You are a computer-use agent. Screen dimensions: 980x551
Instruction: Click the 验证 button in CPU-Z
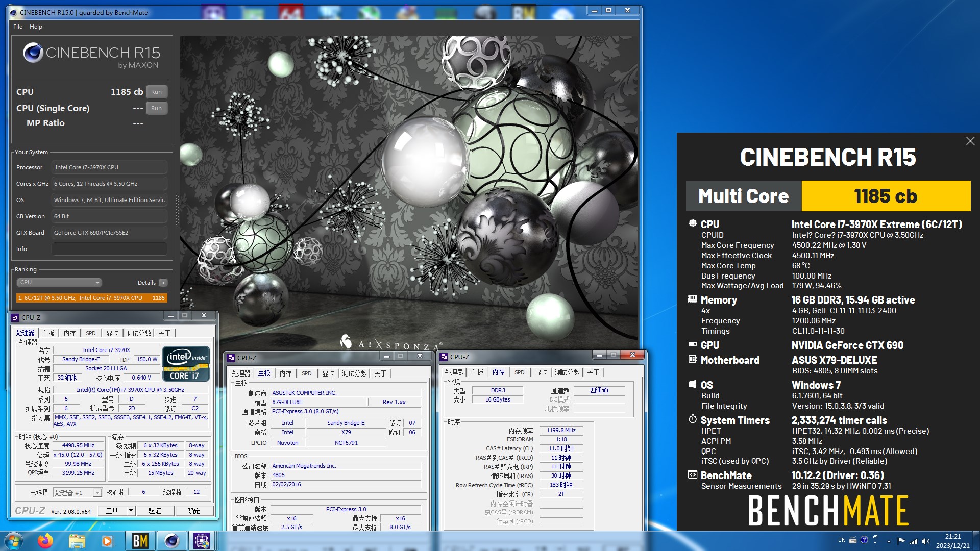click(x=155, y=511)
